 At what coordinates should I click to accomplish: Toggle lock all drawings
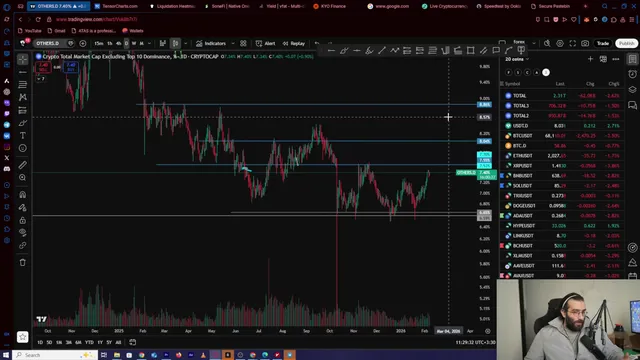point(23,220)
